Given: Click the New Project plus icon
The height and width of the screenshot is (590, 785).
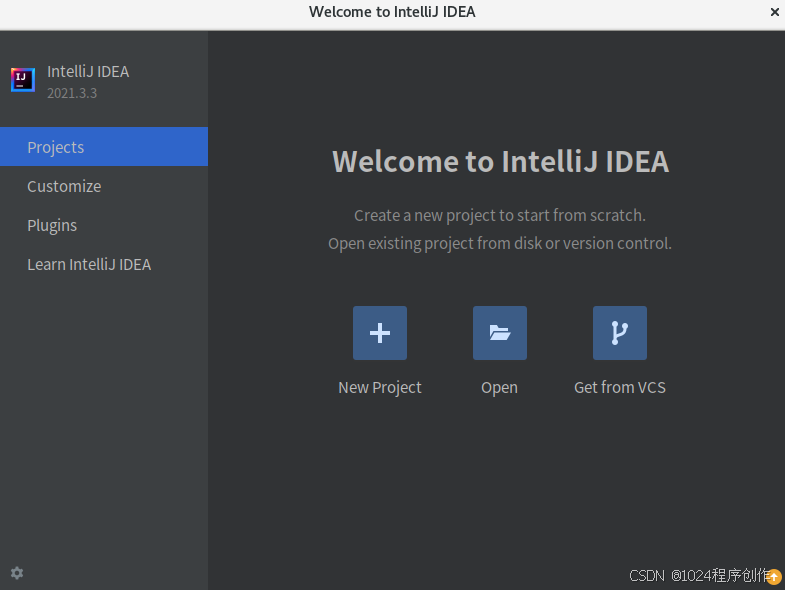Looking at the screenshot, I should coord(379,333).
